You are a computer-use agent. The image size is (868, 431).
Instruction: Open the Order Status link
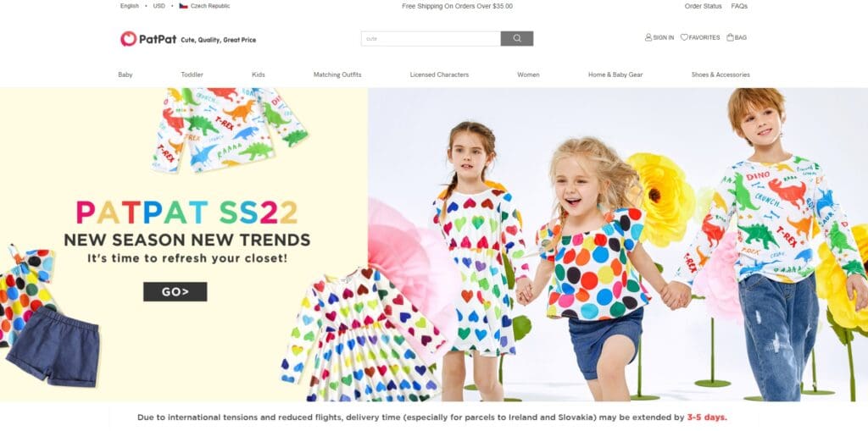tap(703, 6)
